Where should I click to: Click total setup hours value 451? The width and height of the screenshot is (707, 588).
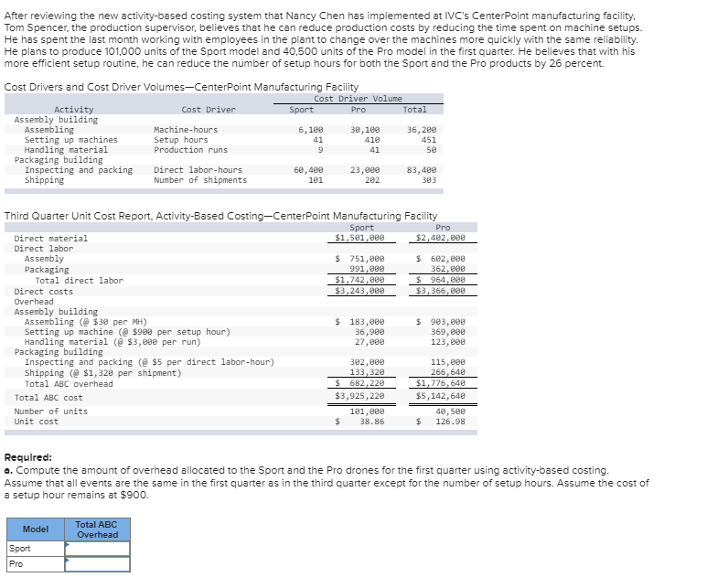tap(429, 140)
